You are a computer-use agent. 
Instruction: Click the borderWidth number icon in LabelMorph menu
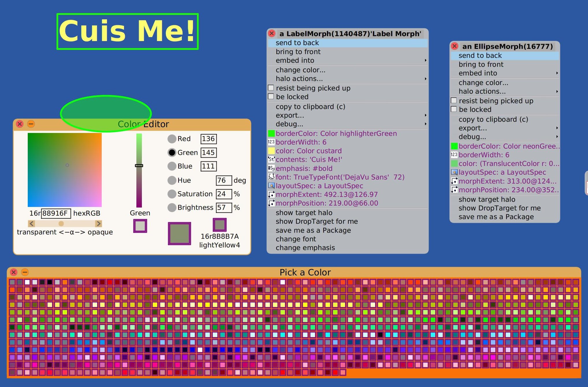pos(271,142)
